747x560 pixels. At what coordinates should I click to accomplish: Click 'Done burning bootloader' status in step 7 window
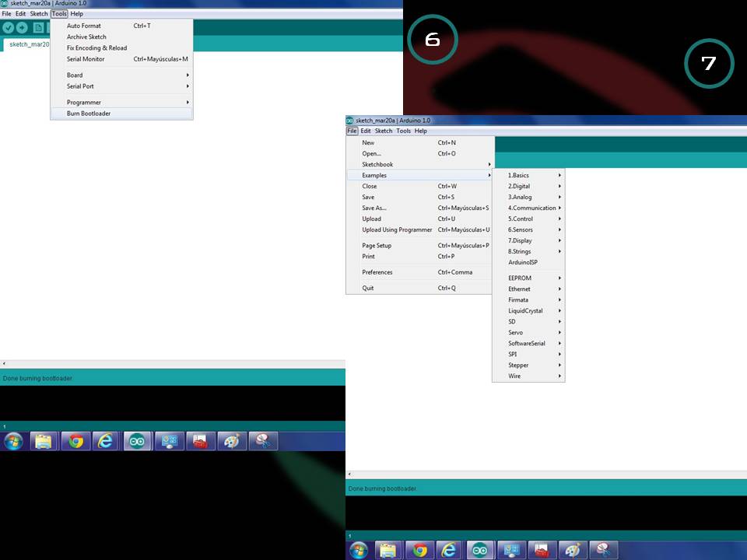coord(383,489)
